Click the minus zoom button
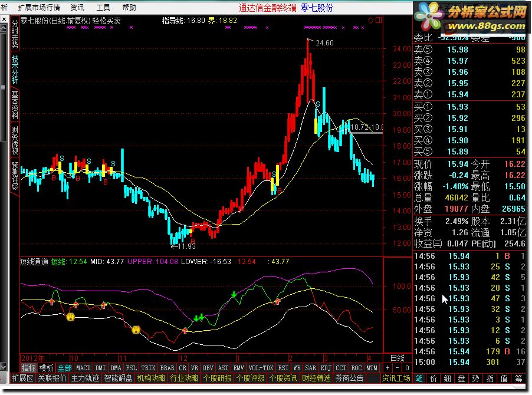The image size is (532, 395). pos(398,368)
